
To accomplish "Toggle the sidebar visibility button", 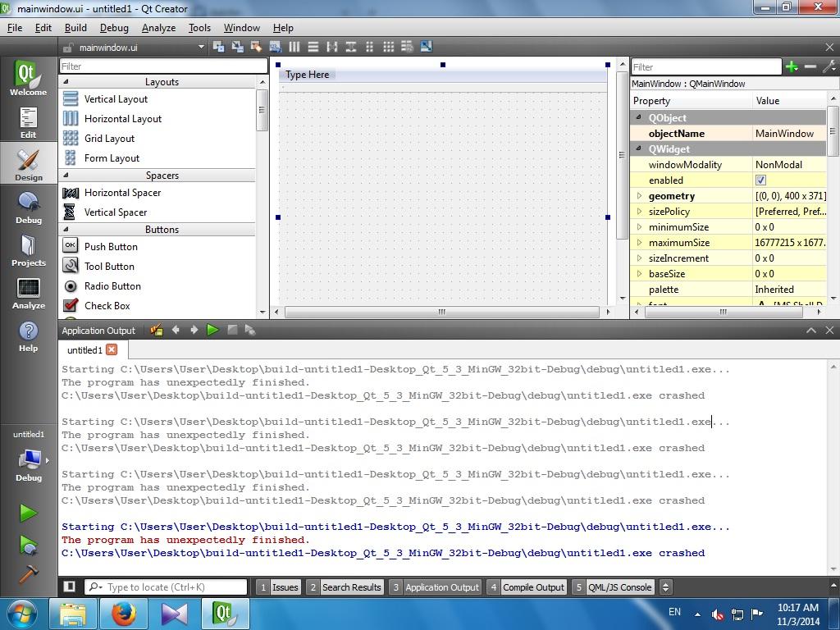I will point(69,587).
